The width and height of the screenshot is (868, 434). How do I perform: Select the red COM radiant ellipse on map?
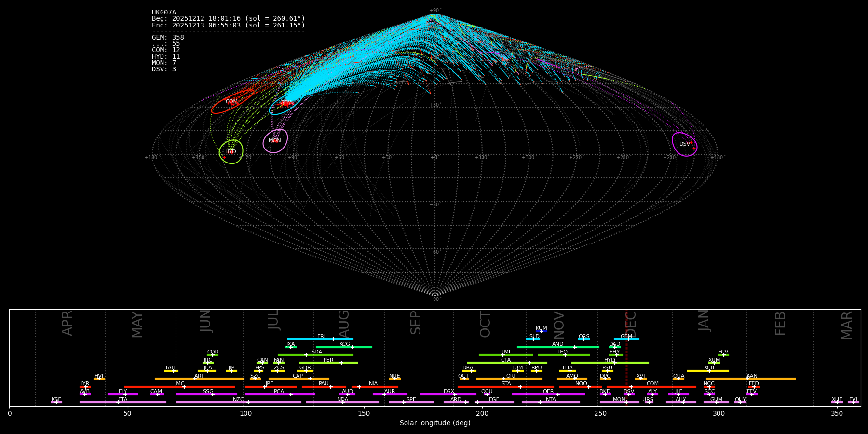coord(232,102)
